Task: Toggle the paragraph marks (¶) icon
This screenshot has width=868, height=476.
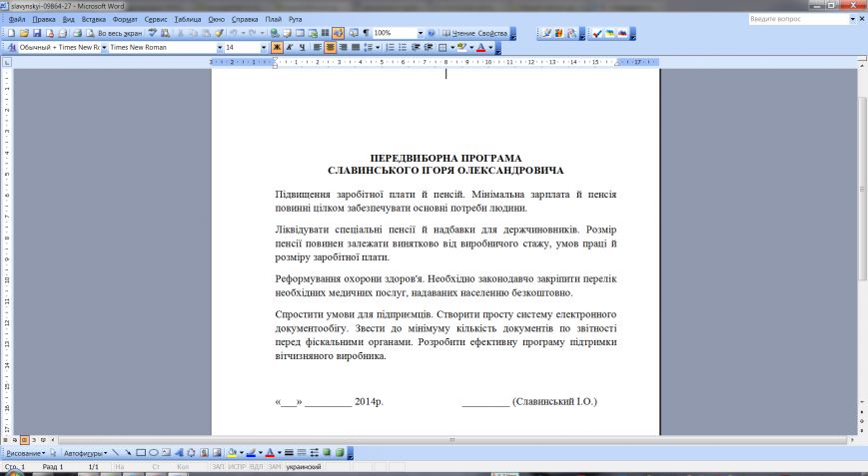Action: 366,33
